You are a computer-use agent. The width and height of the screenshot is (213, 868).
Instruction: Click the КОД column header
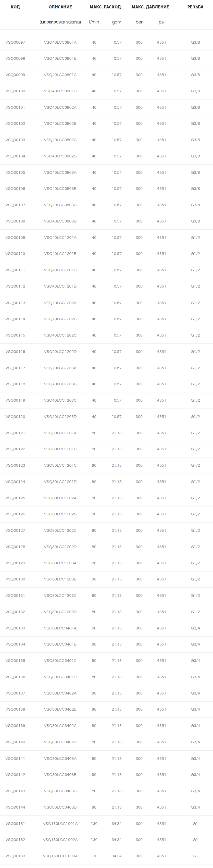click(x=15, y=7)
